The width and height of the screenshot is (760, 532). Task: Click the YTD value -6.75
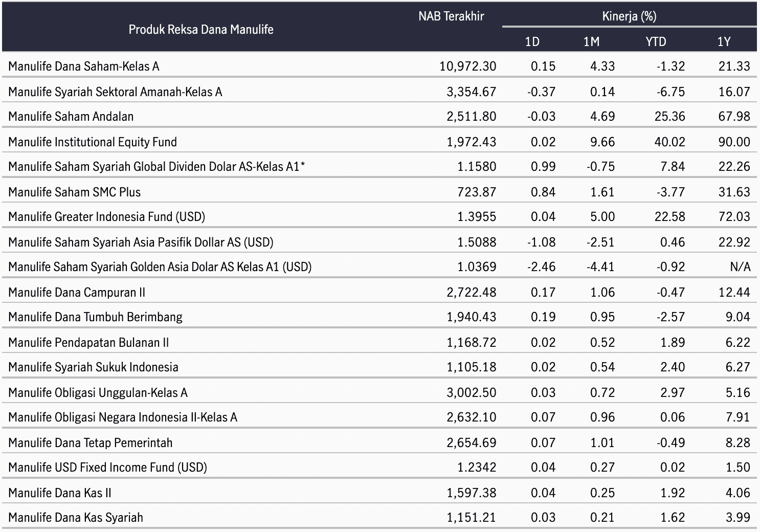pyautogui.click(x=671, y=92)
